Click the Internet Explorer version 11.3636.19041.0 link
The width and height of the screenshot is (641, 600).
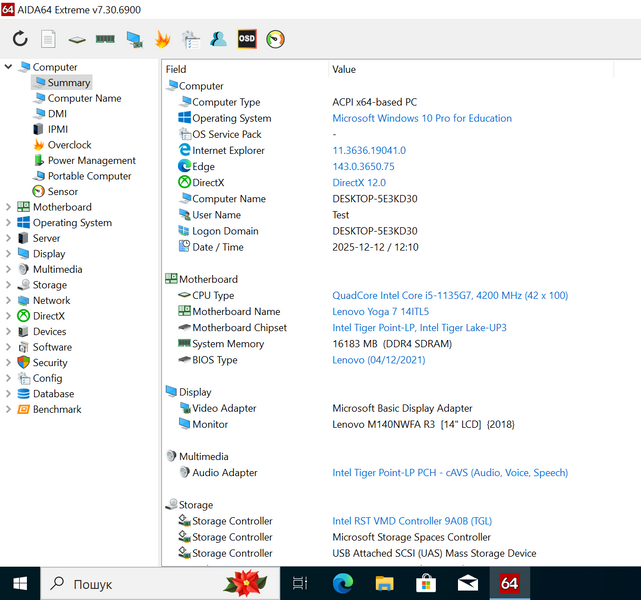(369, 150)
